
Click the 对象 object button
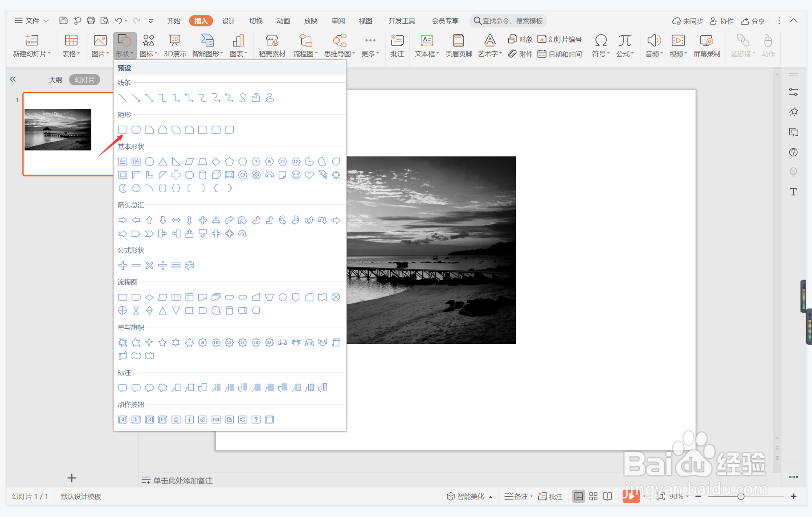click(520, 39)
